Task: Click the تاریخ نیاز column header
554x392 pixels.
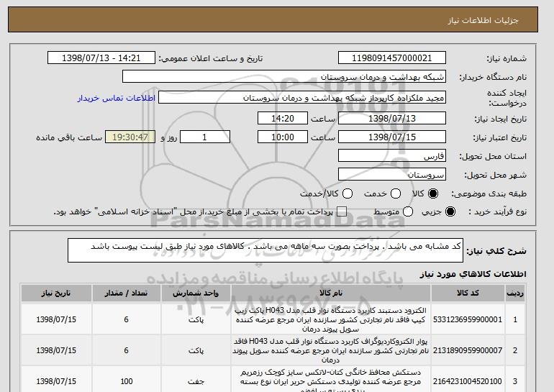Action: click(x=56, y=293)
